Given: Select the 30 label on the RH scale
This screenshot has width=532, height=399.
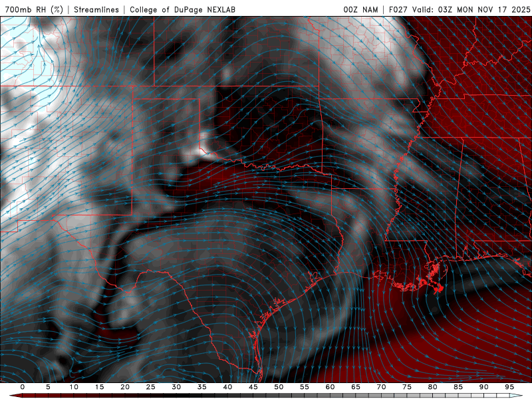Looking at the screenshot, I should [176, 387].
